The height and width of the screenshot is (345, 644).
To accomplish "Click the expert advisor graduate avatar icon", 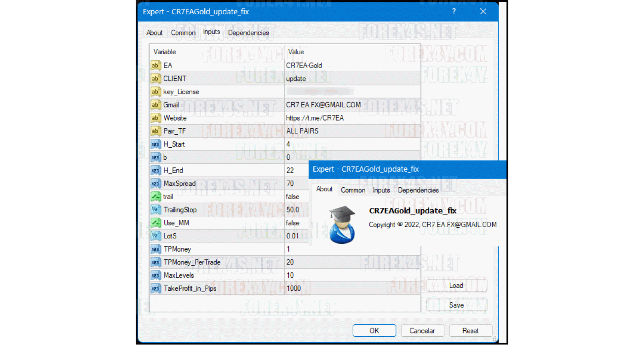I will (342, 224).
